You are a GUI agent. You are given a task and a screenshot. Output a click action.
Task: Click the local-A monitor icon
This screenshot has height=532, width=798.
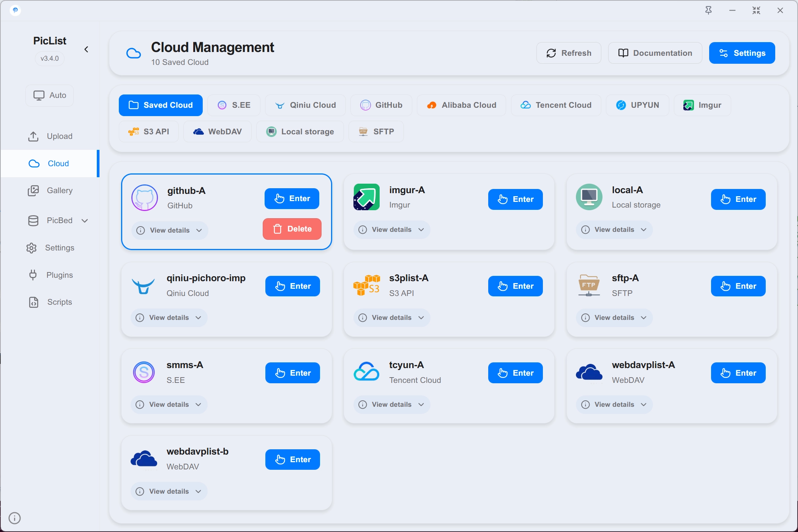pos(589,197)
